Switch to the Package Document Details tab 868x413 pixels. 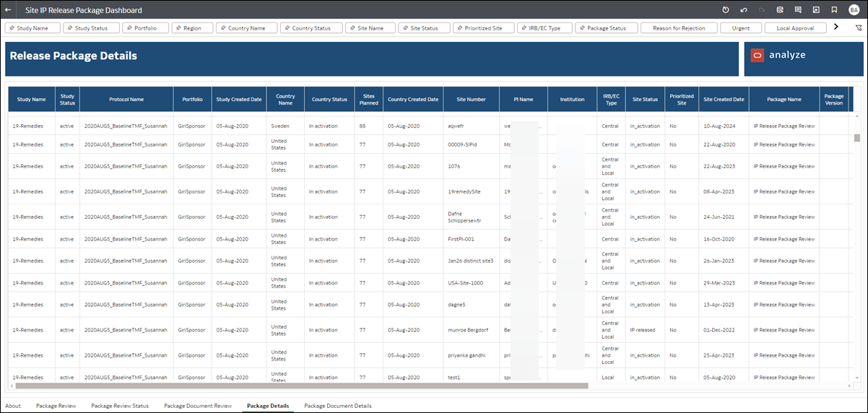(338, 406)
